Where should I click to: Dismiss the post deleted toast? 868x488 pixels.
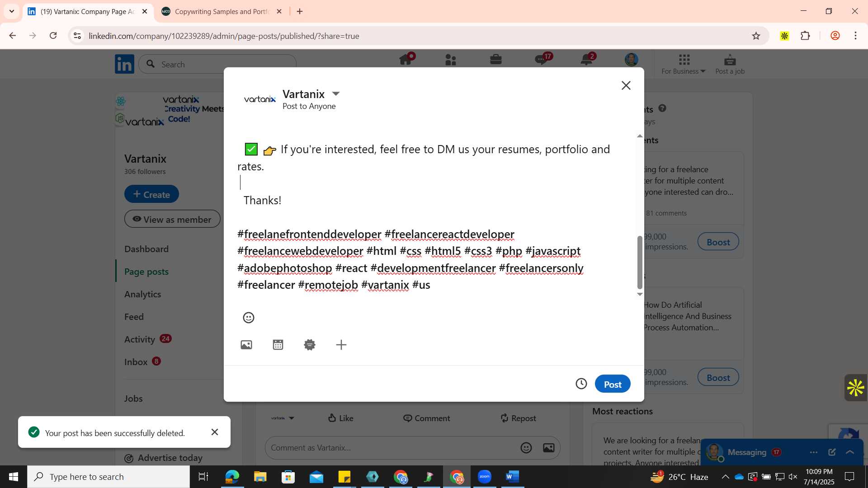point(215,432)
